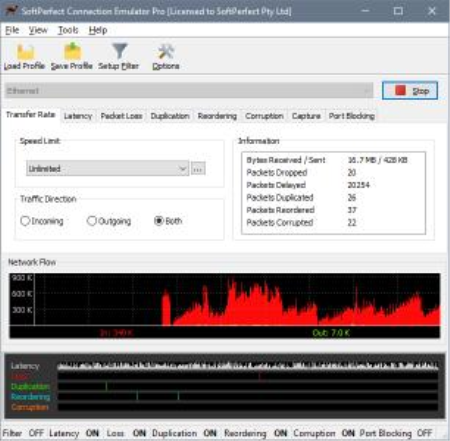Click the Bytes Received / Sent row
450x441 pixels.
pos(333,160)
